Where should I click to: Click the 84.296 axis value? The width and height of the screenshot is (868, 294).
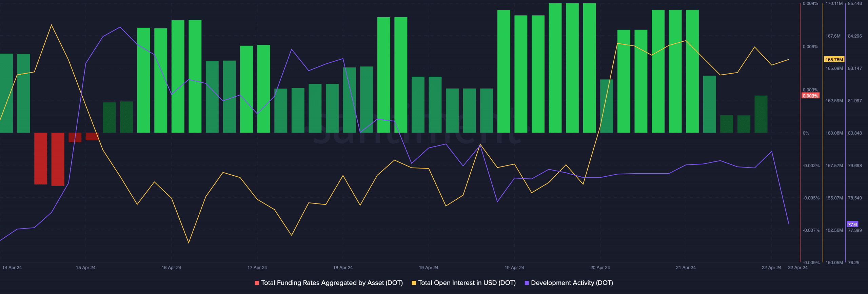click(x=855, y=36)
